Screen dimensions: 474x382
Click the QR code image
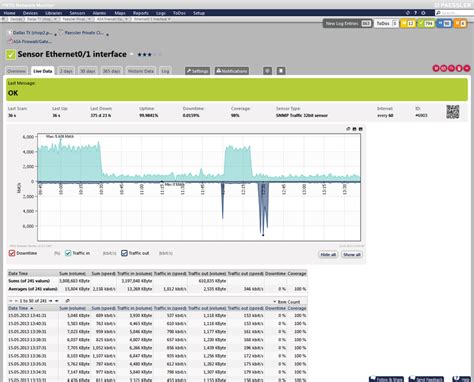pos(453,112)
